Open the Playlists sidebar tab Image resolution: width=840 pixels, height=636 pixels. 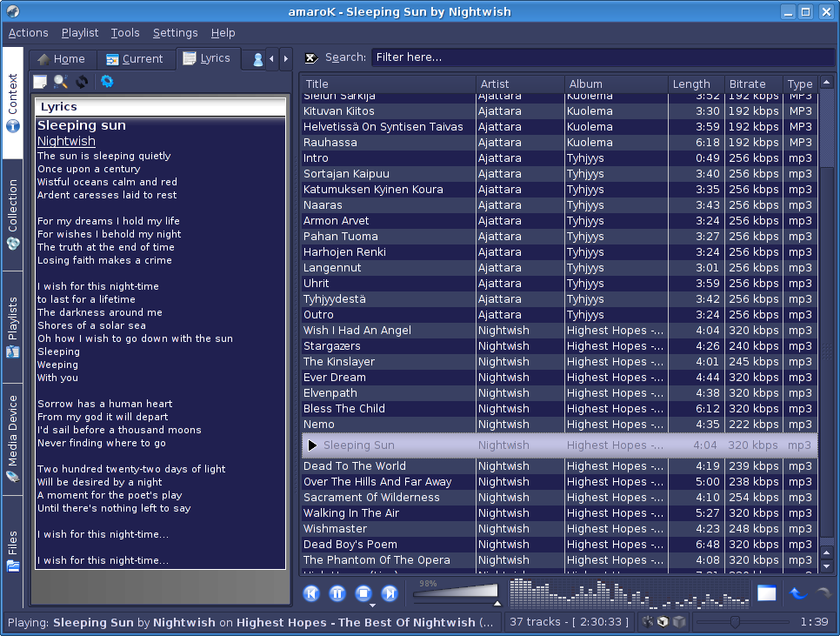[13, 327]
